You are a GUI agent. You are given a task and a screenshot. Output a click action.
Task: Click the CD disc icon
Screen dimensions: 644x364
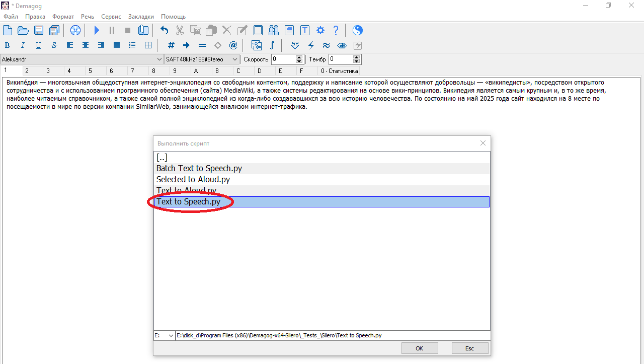(75, 30)
